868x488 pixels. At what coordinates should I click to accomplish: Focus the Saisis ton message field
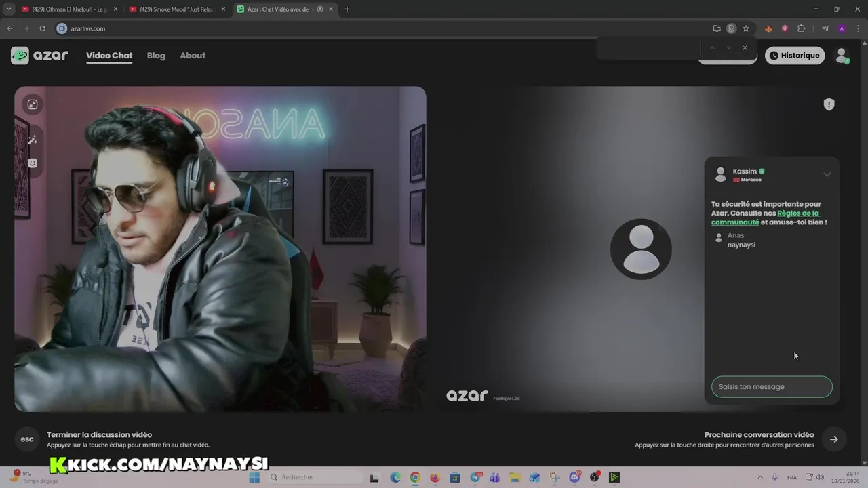point(772,387)
